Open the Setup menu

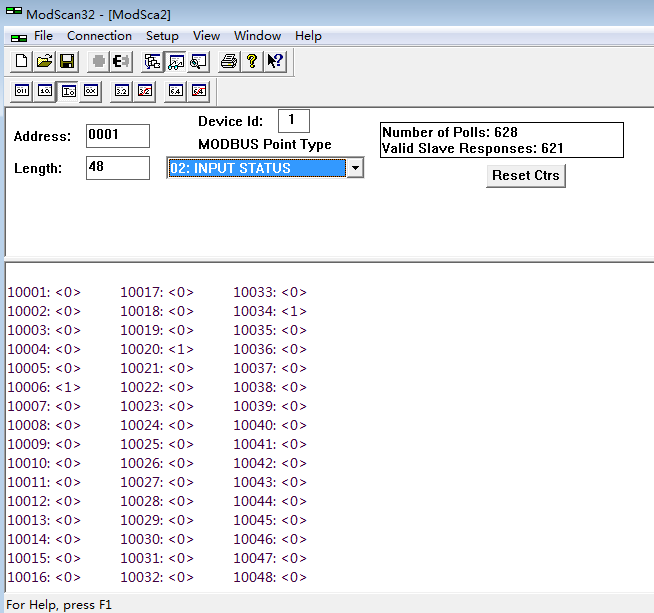tap(162, 36)
